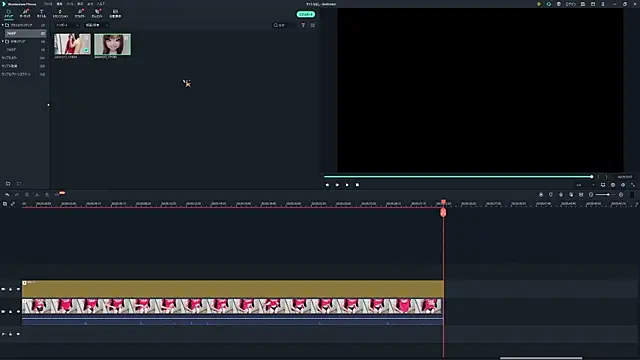The image size is (640, 360).
Task: Click the fullscreen preview icon
Action: coord(633,185)
